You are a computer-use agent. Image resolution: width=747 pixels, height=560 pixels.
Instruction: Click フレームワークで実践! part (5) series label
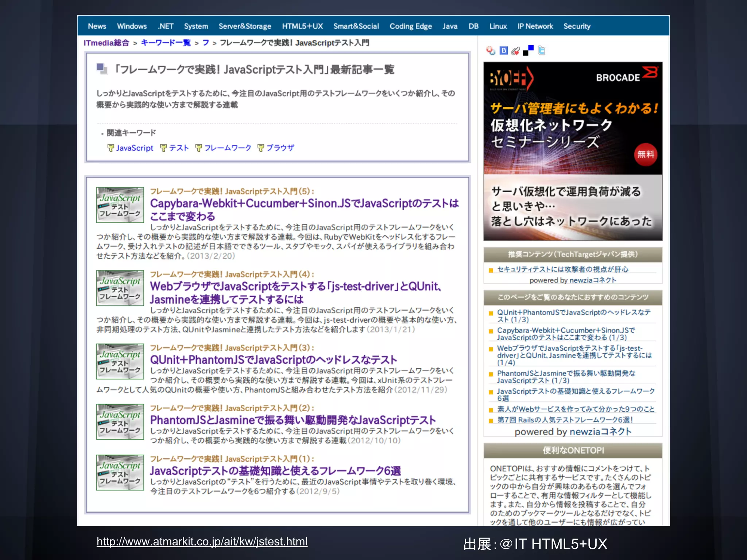(x=232, y=191)
